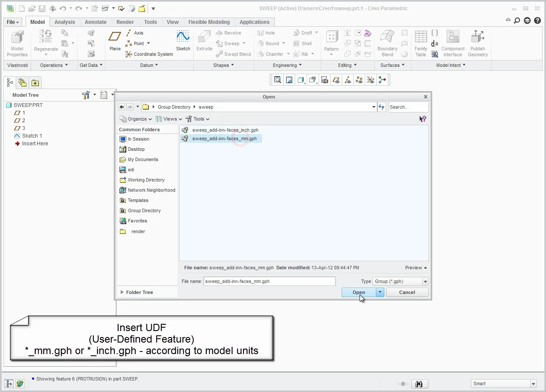Open the File menu
The height and width of the screenshot is (392, 546).
[13, 22]
